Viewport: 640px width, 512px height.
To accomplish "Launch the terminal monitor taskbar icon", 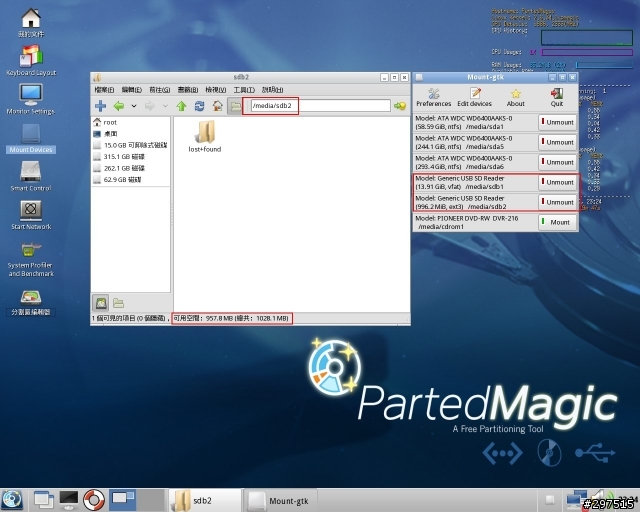I will tap(69, 500).
